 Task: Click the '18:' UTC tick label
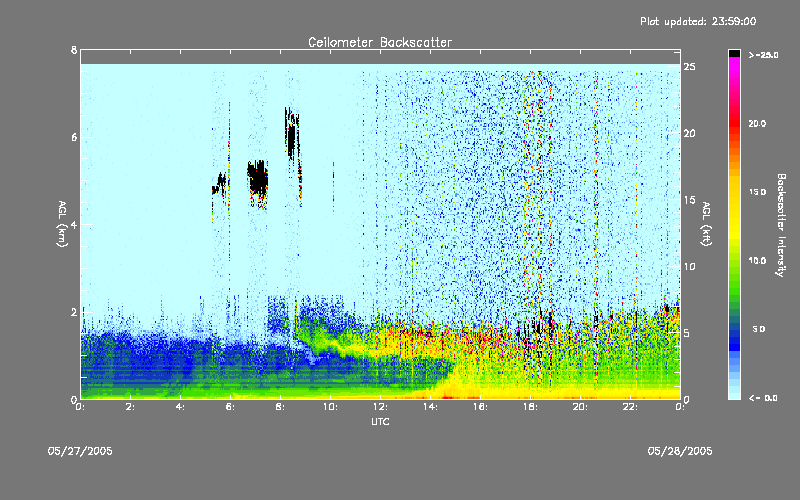(x=531, y=407)
